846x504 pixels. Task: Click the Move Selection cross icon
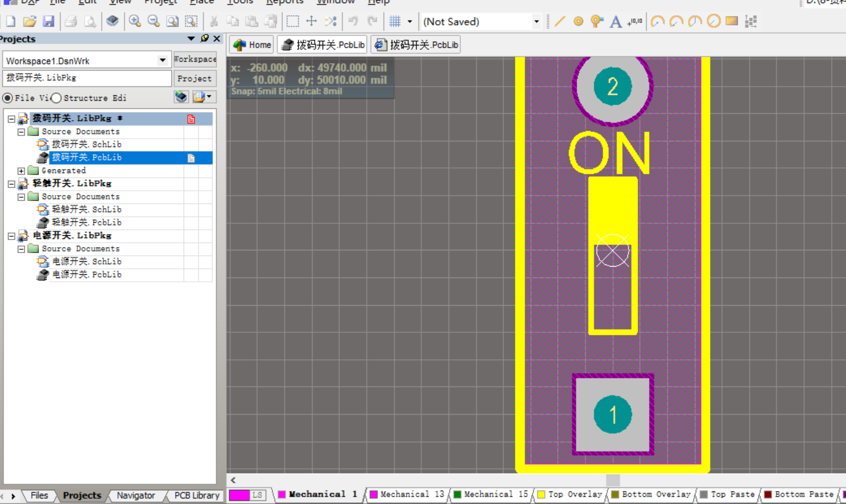coord(312,21)
